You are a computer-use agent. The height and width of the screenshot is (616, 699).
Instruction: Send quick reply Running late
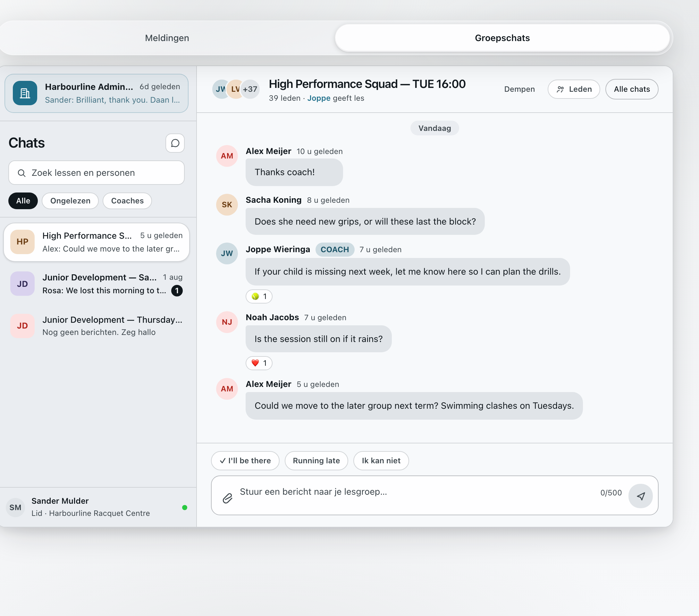click(316, 461)
